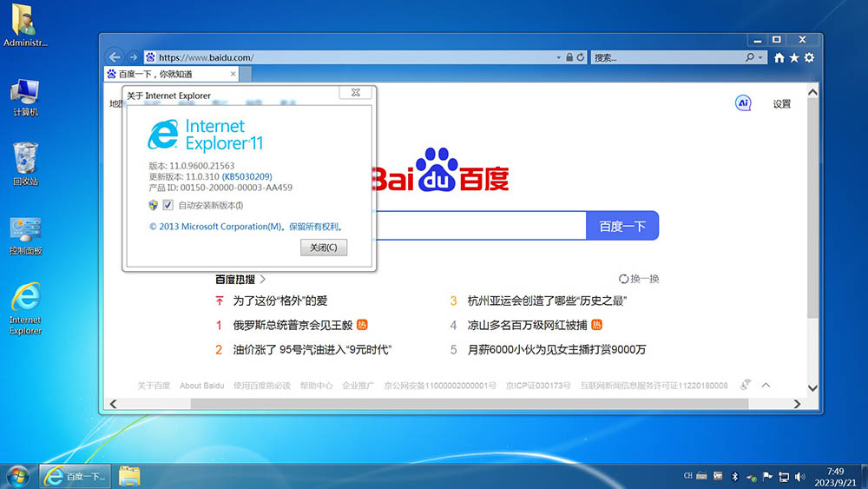Click the IE Home icon

(779, 57)
